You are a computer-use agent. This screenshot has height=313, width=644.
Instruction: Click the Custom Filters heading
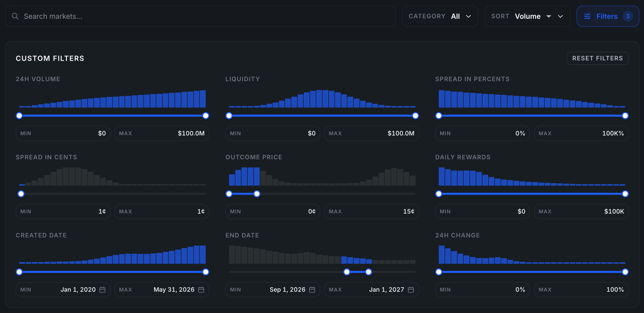click(50, 58)
